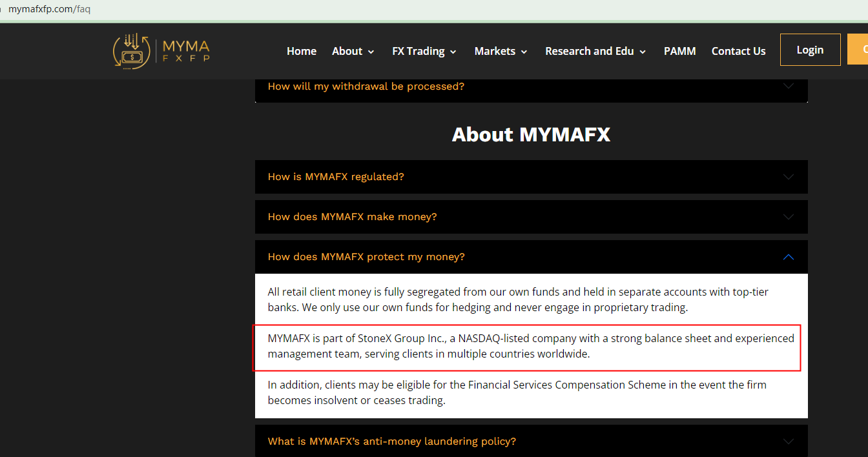Click the Login button
The height and width of the screenshot is (457, 868).
810,50
